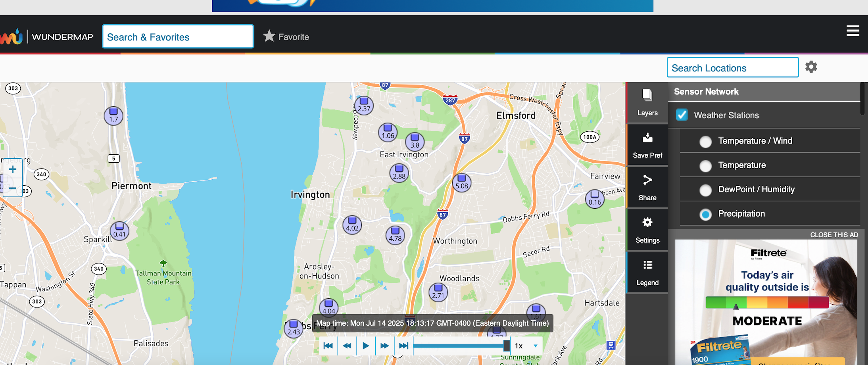This screenshot has width=868, height=365.
Task: Open the Settings sidebar tab
Action: click(647, 230)
